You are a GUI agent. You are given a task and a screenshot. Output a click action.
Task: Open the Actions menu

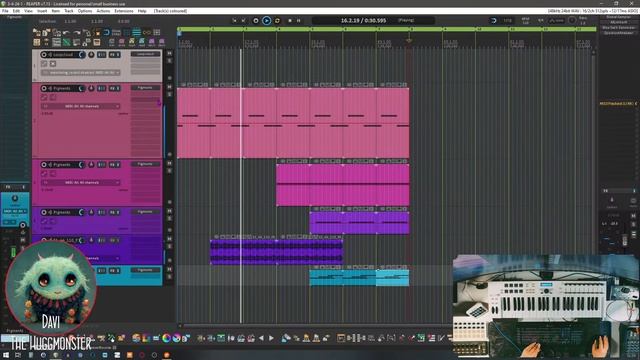(103, 11)
